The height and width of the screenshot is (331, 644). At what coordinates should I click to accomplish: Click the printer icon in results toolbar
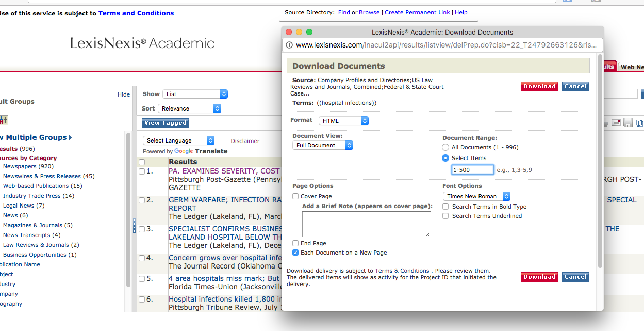[606, 123]
